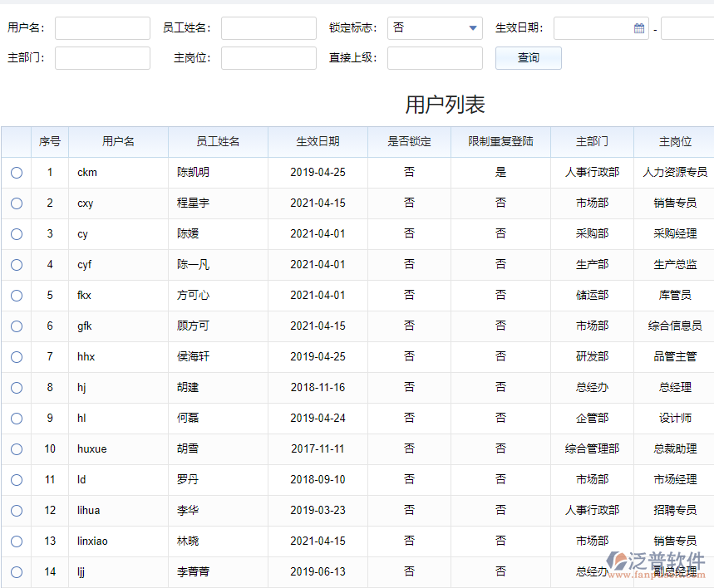Image resolution: width=714 pixels, height=588 pixels.
Task: Select the radio button for user fkx
Action: click(x=17, y=296)
